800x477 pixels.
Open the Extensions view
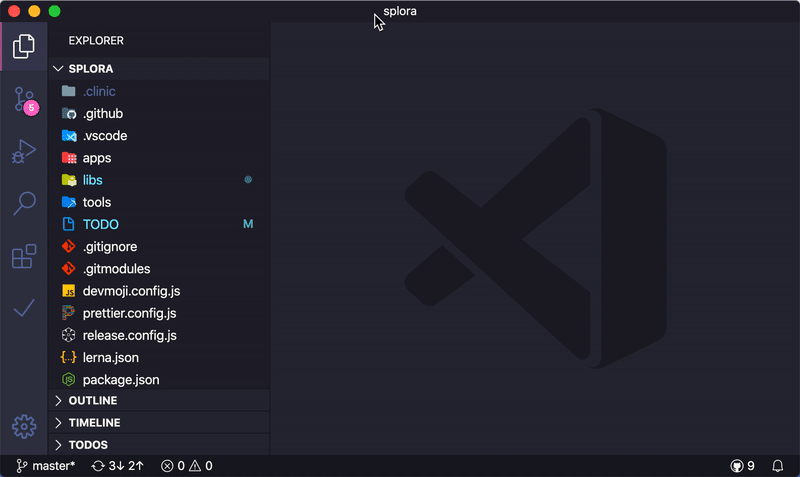pyautogui.click(x=23, y=256)
